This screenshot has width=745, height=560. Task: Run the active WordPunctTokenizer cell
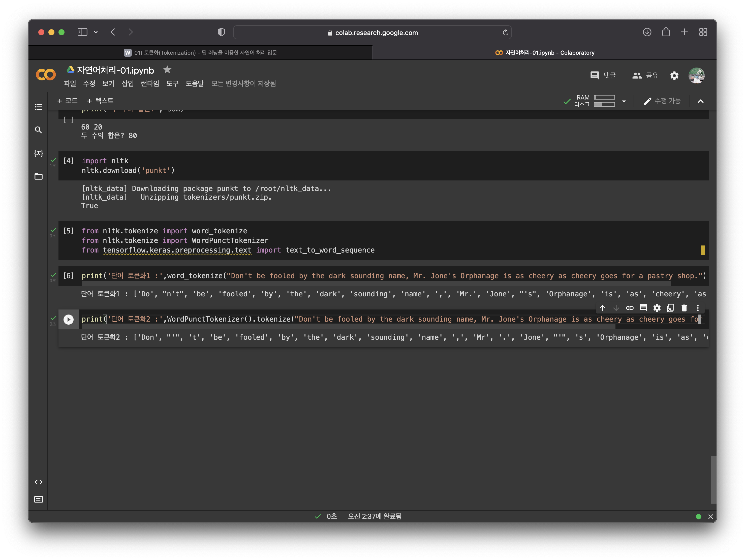[x=68, y=319]
